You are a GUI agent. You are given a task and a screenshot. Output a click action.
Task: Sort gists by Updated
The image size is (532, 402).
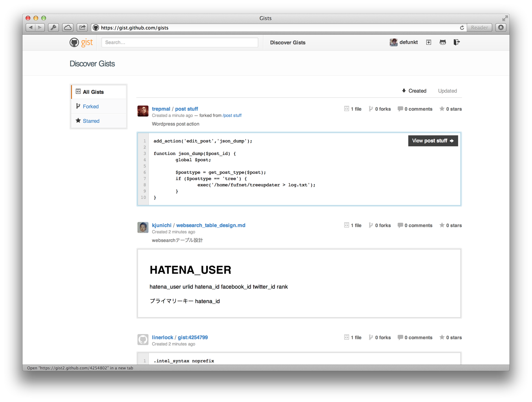pyautogui.click(x=447, y=91)
